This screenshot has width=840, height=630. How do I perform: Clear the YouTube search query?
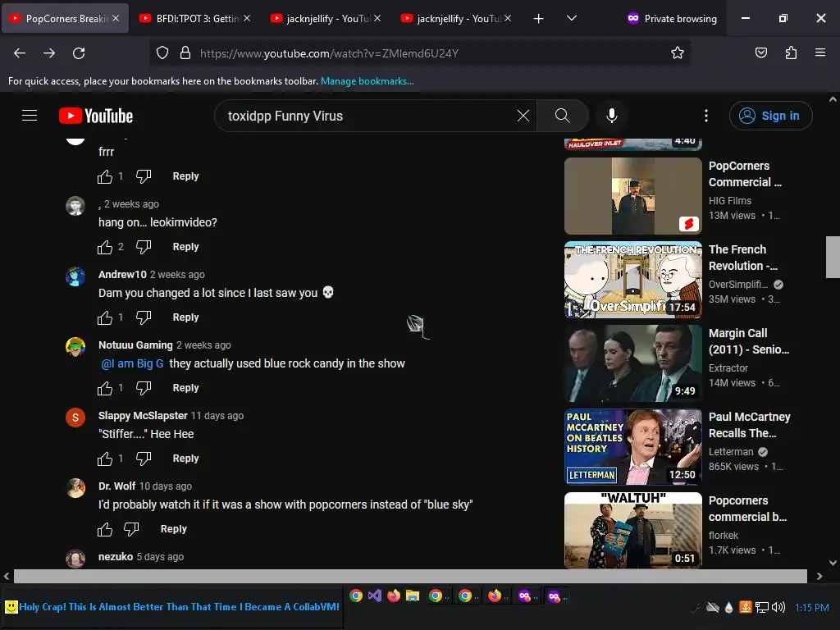point(523,116)
